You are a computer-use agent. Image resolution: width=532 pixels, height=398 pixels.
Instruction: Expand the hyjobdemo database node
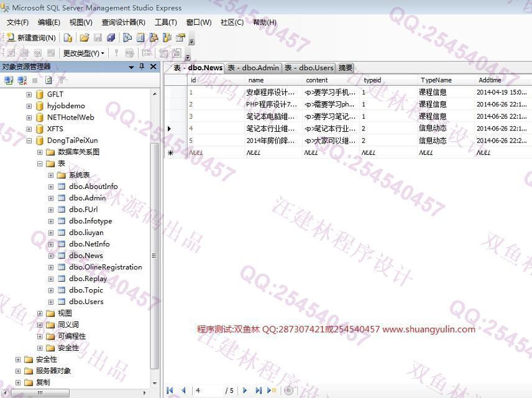click(x=29, y=106)
